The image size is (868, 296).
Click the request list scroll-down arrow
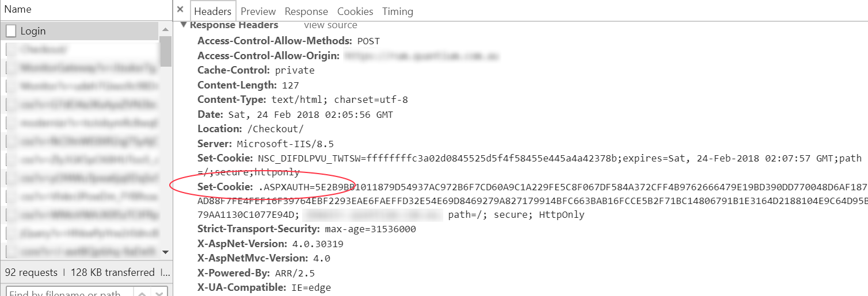[166, 252]
